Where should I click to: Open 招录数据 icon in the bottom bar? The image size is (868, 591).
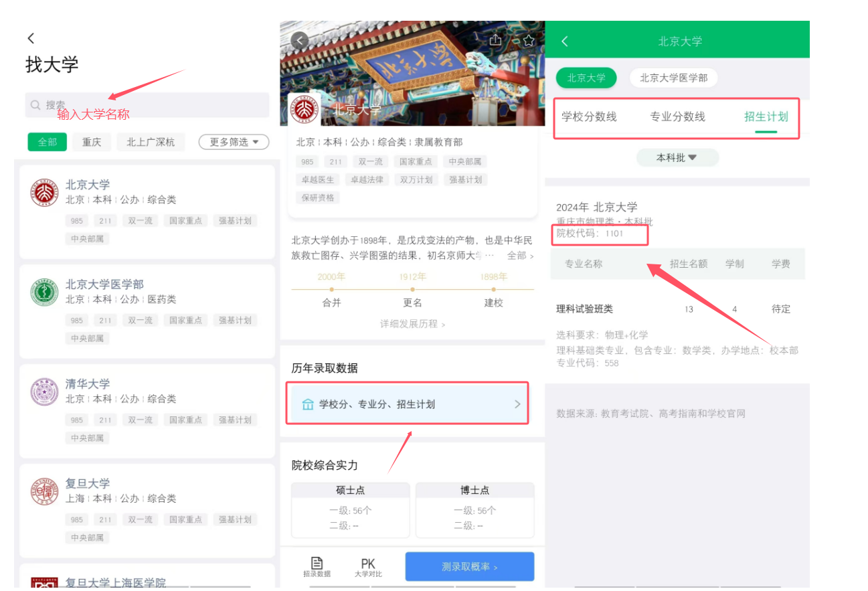(317, 567)
